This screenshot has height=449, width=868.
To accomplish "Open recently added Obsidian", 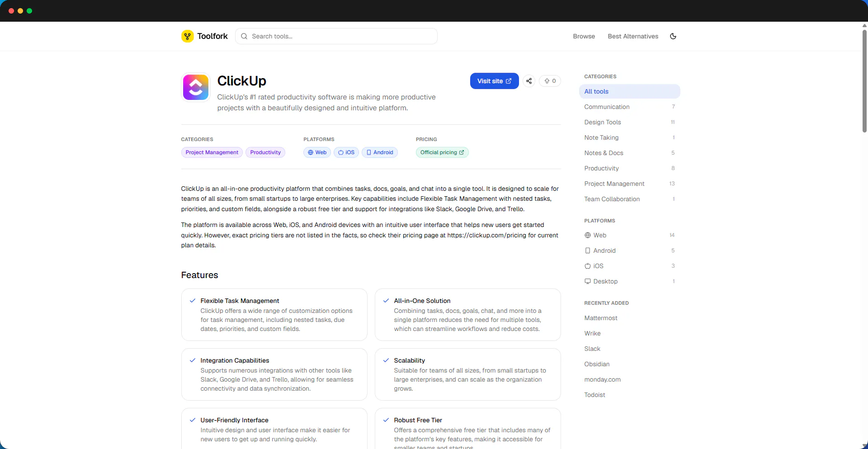I will (597, 364).
